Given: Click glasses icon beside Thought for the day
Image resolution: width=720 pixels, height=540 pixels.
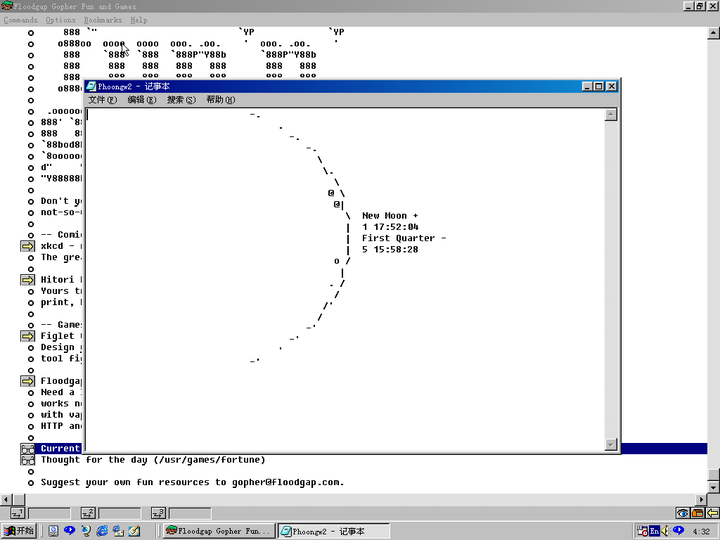Looking at the screenshot, I should point(28,460).
